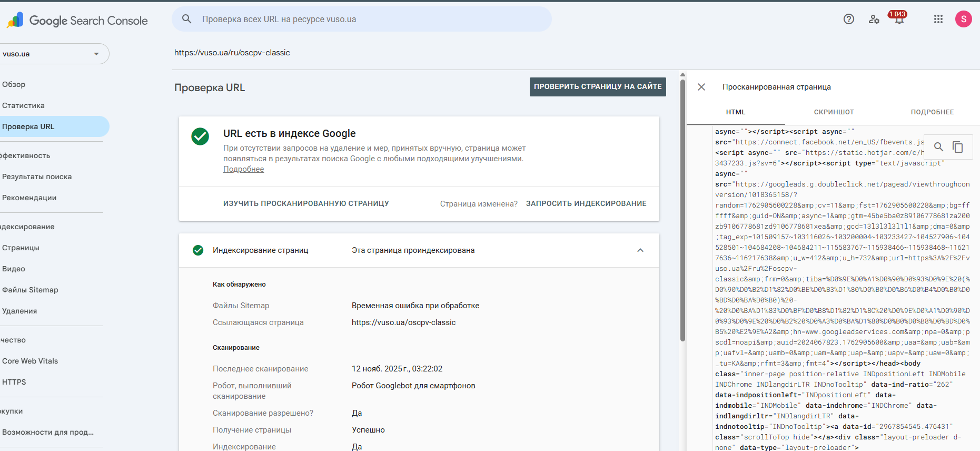The width and height of the screenshot is (980, 451).
Task: Open the help question mark icon
Action: point(849,19)
